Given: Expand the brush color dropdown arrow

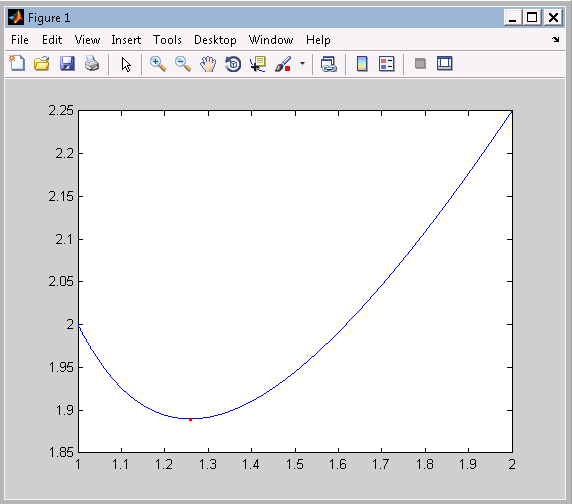Looking at the screenshot, I should tap(302, 63).
